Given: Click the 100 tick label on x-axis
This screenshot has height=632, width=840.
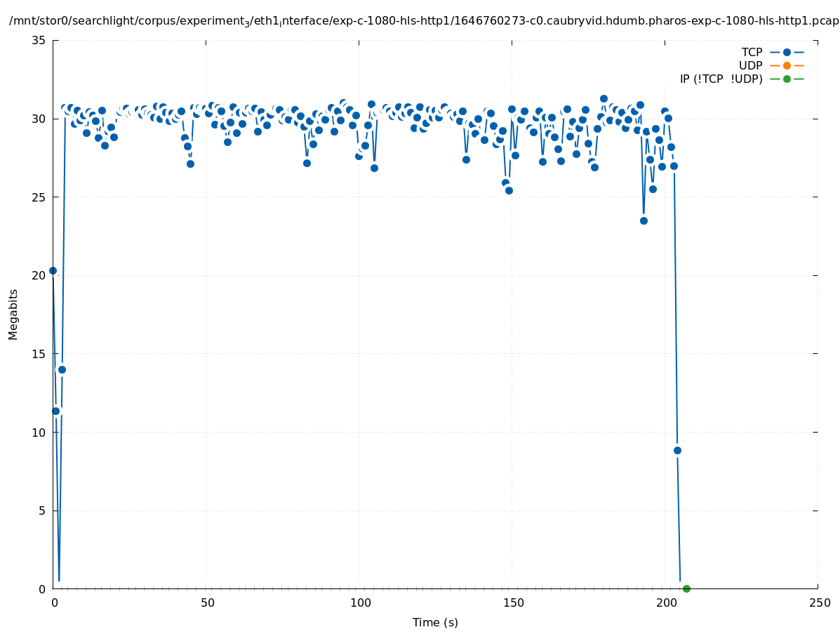Looking at the screenshot, I should pos(360,603).
